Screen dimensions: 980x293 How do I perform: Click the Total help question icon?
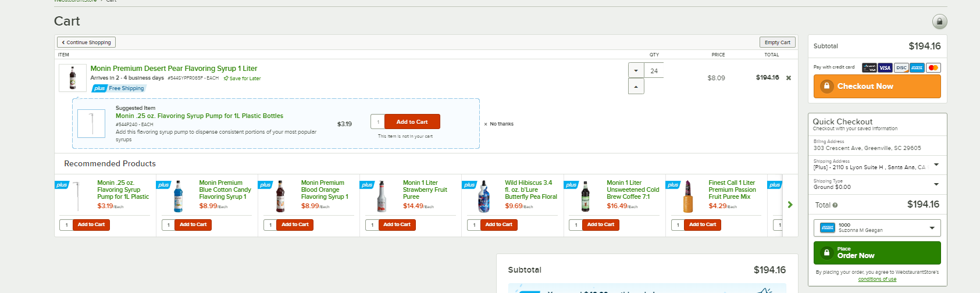835,205
